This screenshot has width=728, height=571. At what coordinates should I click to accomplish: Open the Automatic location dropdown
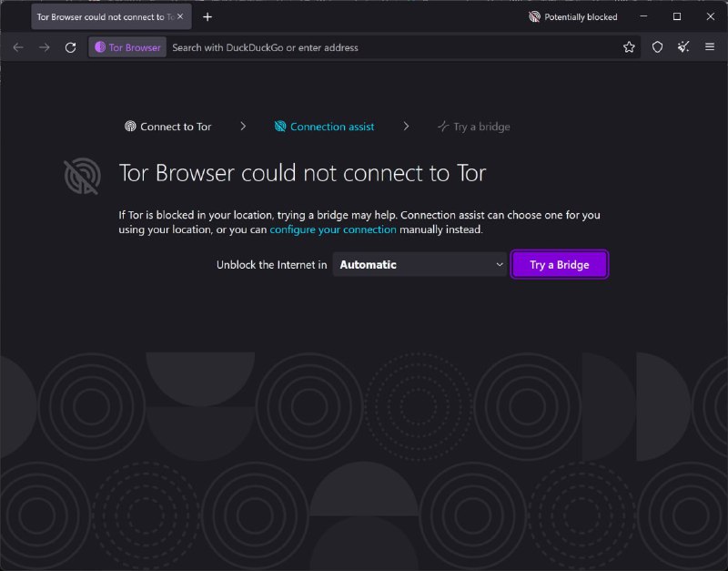419,264
